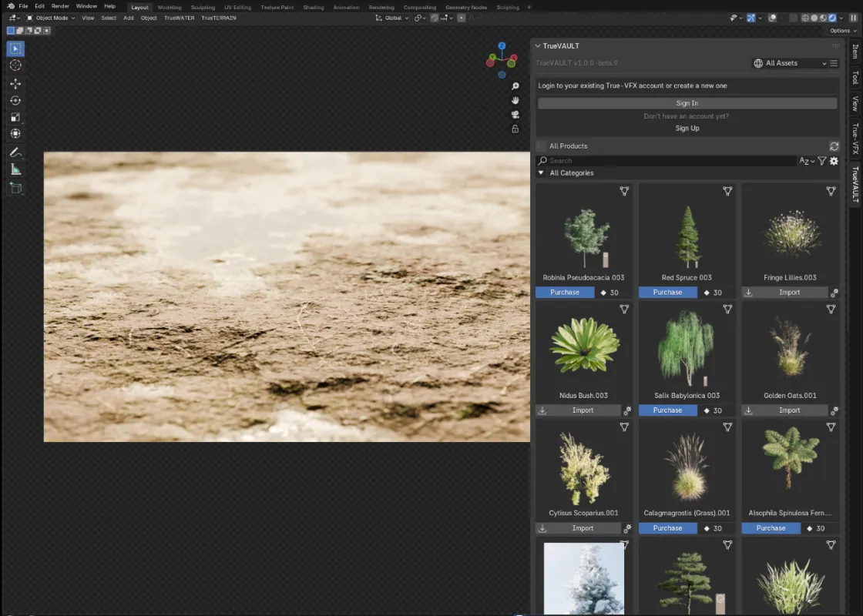Open the TrueTERRAIN menu
The image size is (863, 616).
[219, 18]
